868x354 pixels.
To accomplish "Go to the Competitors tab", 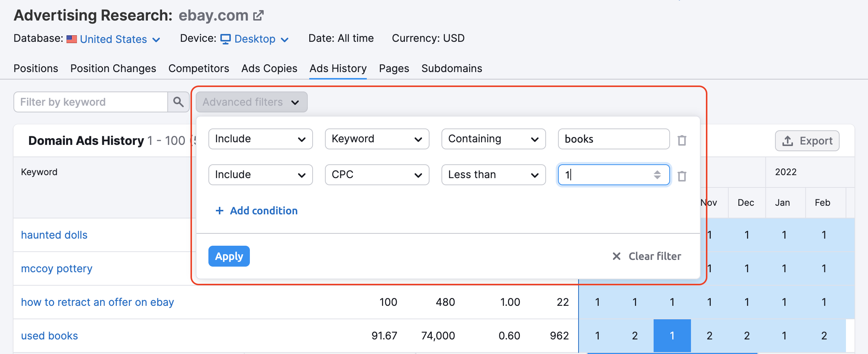I will pyautogui.click(x=198, y=68).
